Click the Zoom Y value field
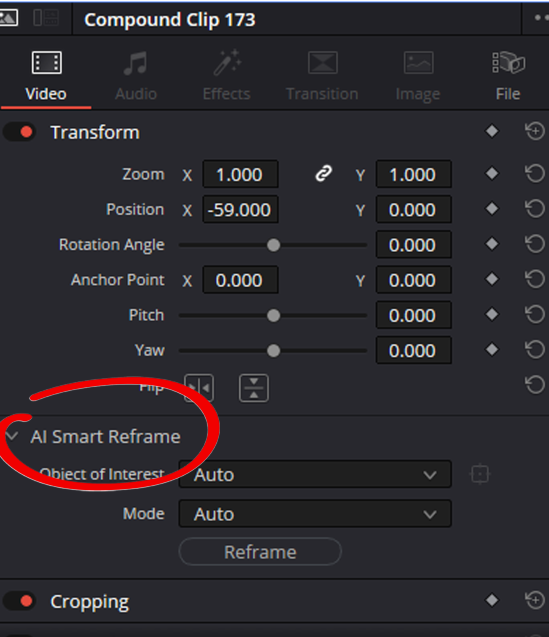The width and height of the screenshot is (549, 637). click(414, 174)
